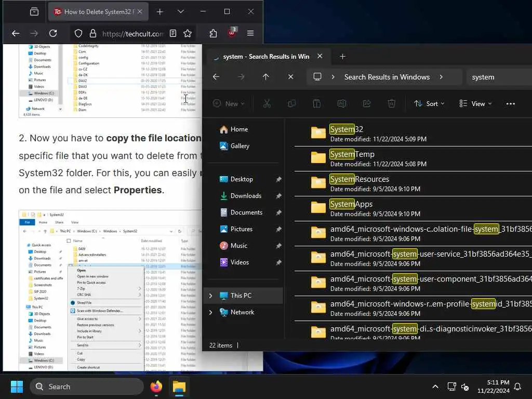The image size is (532, 399).
Task: Click chevron after Search Results in Windows
Action: click(x=441, y=77)
